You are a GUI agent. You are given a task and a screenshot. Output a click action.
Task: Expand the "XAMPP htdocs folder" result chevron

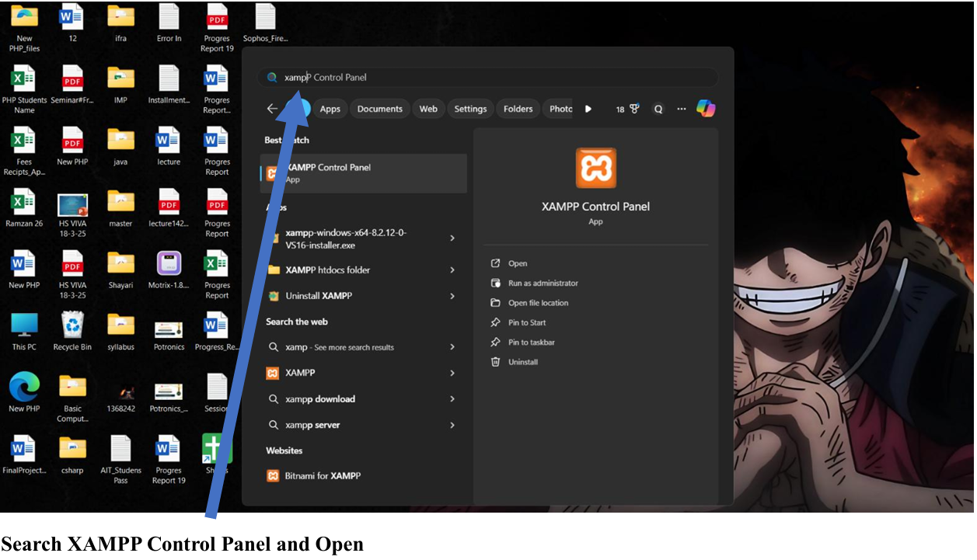coord(452,270)
